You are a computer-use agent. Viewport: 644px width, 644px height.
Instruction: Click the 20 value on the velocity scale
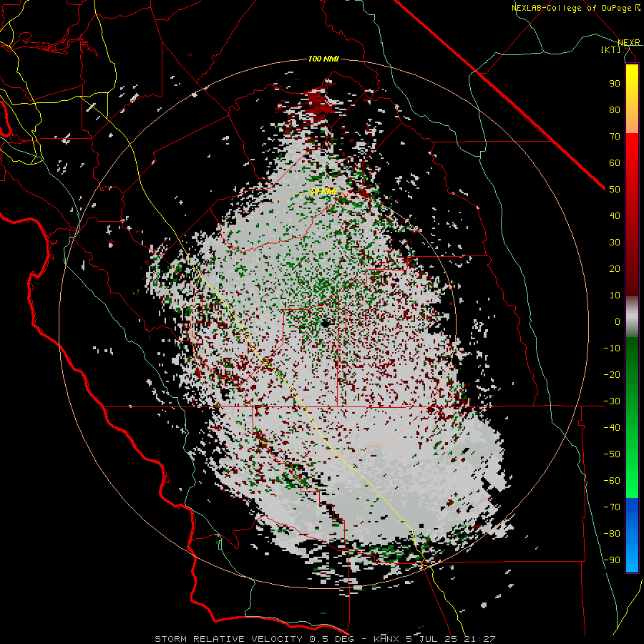pos(615,269)
